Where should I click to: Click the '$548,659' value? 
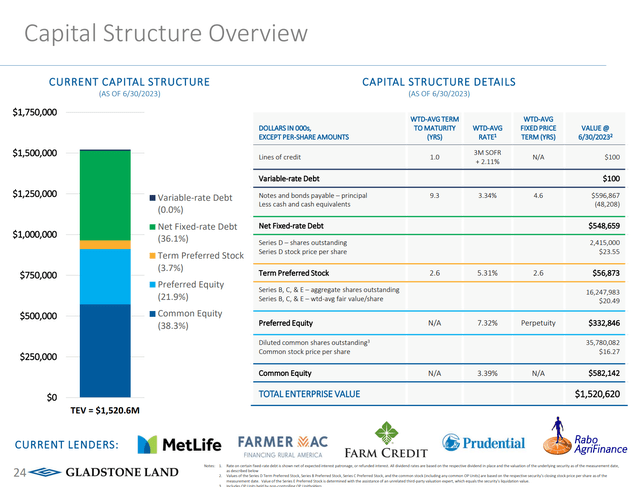point(604,226)
